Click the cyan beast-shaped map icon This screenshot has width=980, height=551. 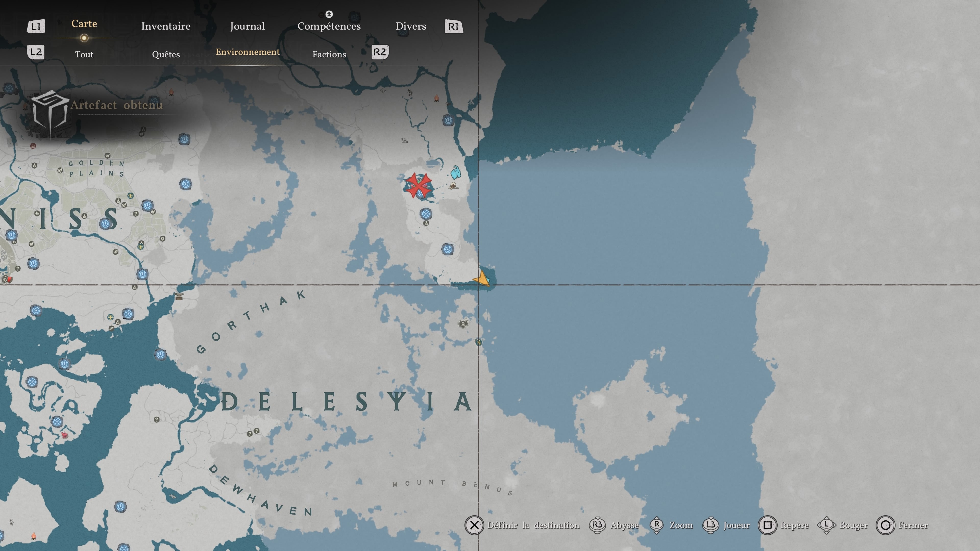click(x=455, y=172)
